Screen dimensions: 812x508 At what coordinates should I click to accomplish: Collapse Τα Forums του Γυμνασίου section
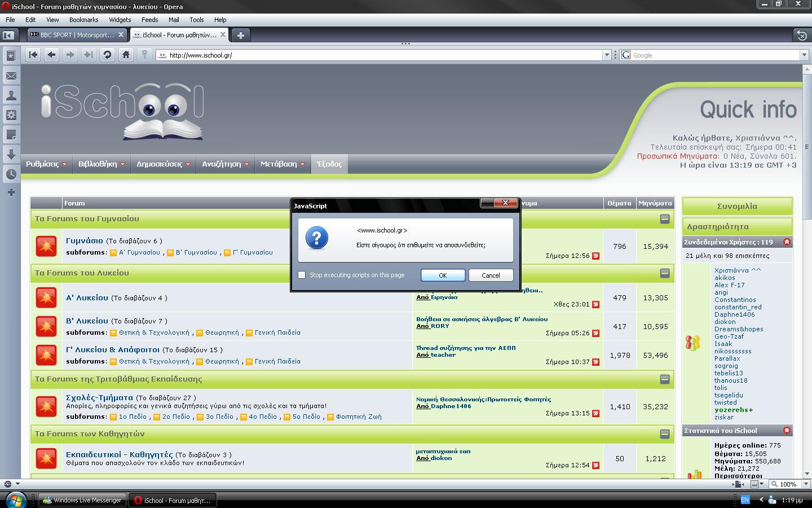665,219
